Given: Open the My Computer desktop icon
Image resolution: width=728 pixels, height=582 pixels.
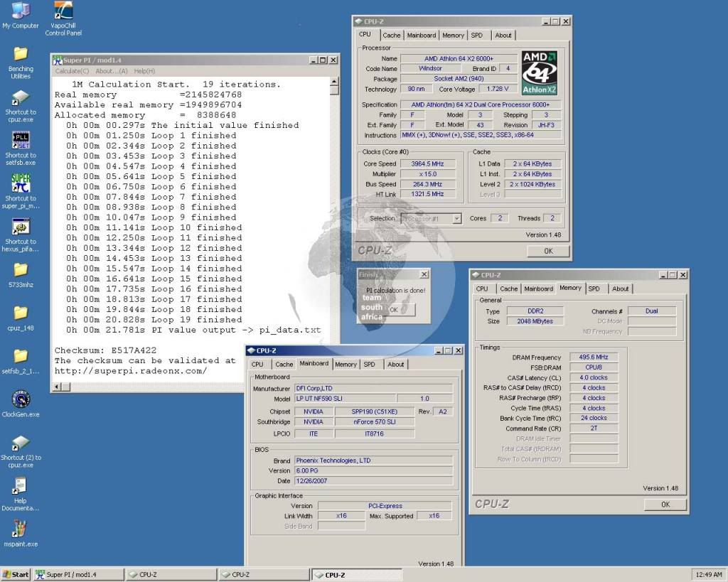Looking at the screenshot, I should pos(21,16).
